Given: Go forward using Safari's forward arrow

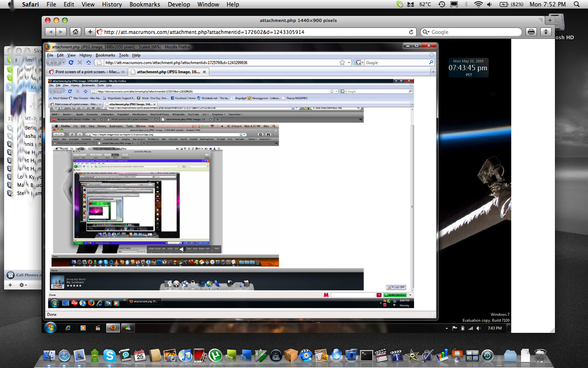Looking at the screenshot, I should coord(61,32).
